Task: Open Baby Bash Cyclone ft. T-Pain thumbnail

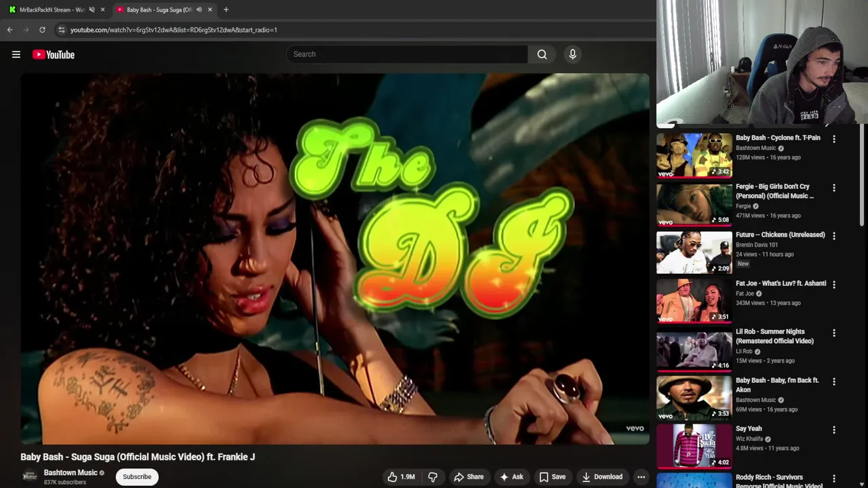Action: tap(694, 155)
